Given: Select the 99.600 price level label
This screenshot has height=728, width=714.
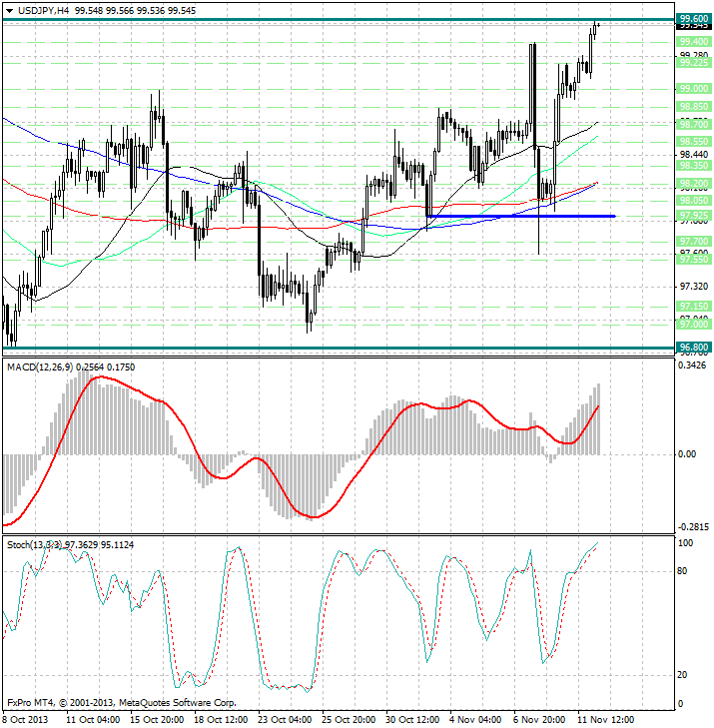Looking at the screenshot, I should point(694,19).
